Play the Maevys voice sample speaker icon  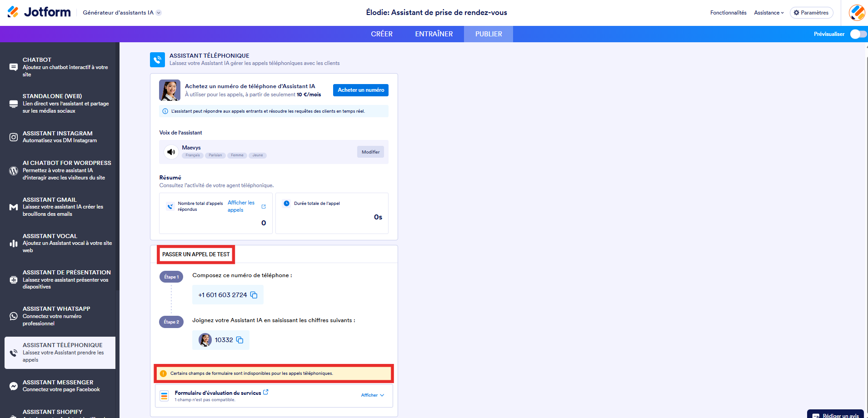171,152
